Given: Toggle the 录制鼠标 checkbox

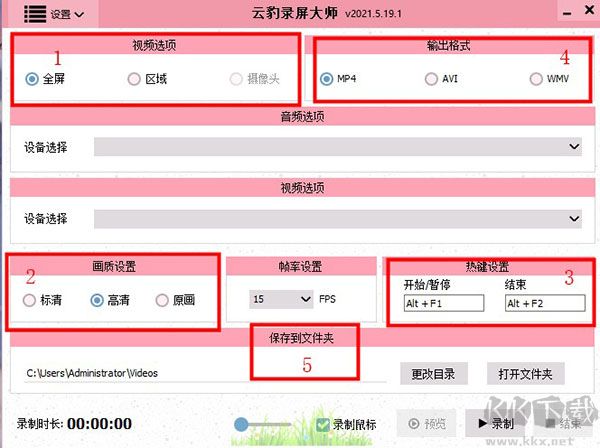Looking at the screenshot, I should coord(323,424).
